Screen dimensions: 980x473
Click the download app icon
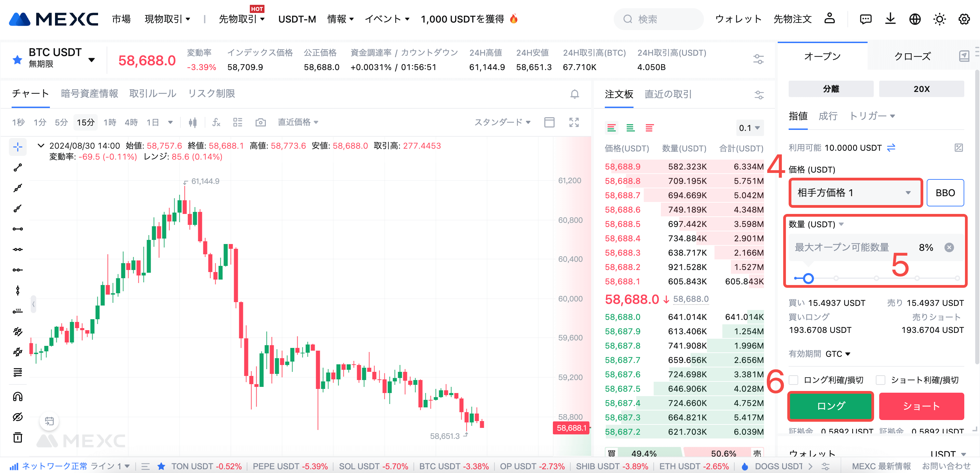pos(890,19)
